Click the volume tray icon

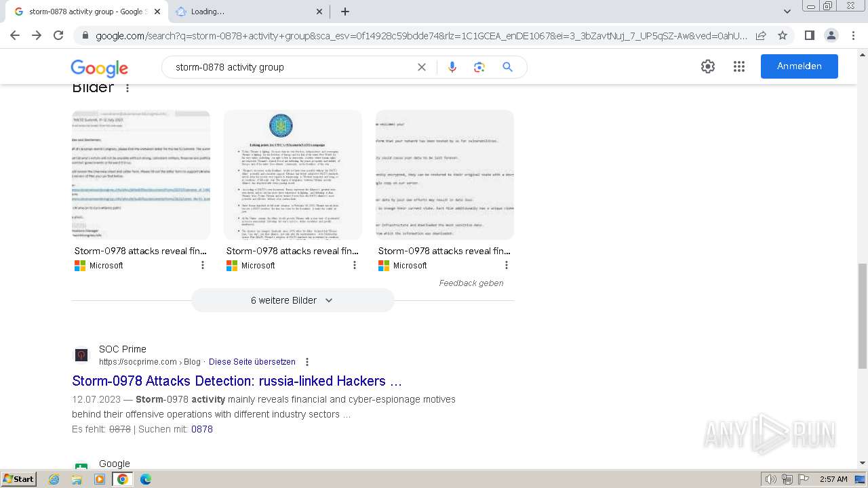771,479
